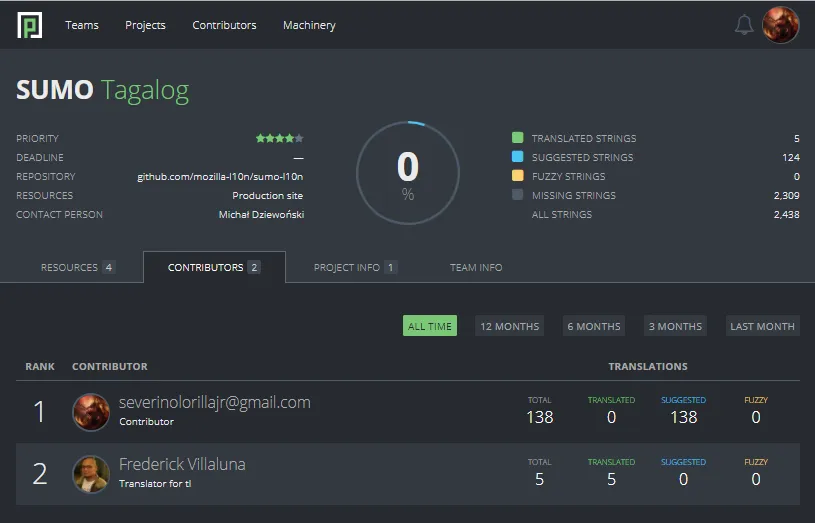Open the Teams menu
The image size is (815, 523).
[x=82, y=25]
